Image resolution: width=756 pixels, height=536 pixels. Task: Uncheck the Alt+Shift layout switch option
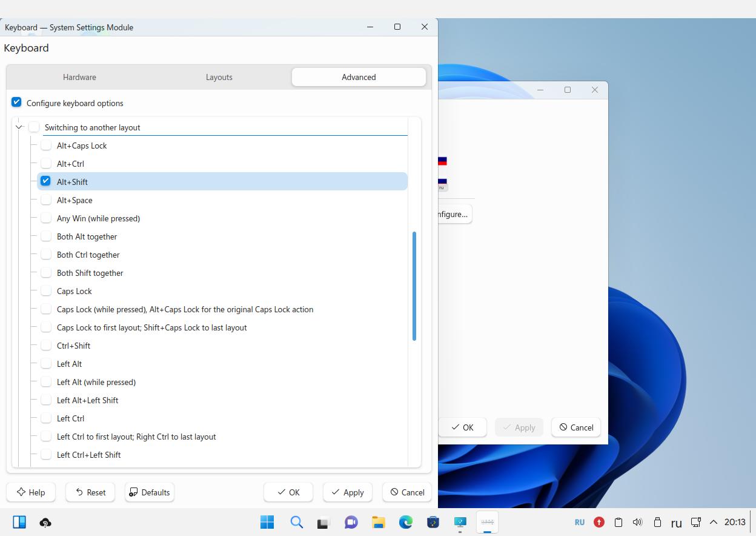click(x=46, y=181)
